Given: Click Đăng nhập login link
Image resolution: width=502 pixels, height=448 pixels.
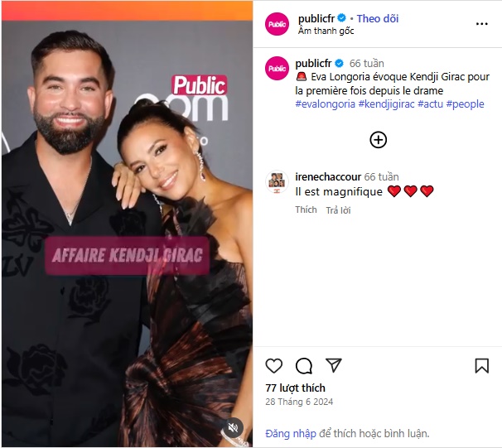Looking at the screenshot, I should pos(291,434).
